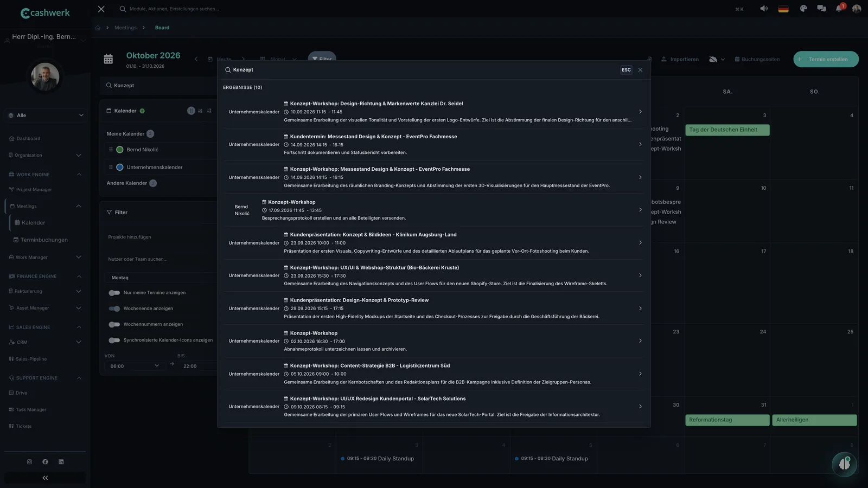Toggle Nur meine Termine anzeigen
The width and height of the screenshot is (868, 488).
click(114, 293)
